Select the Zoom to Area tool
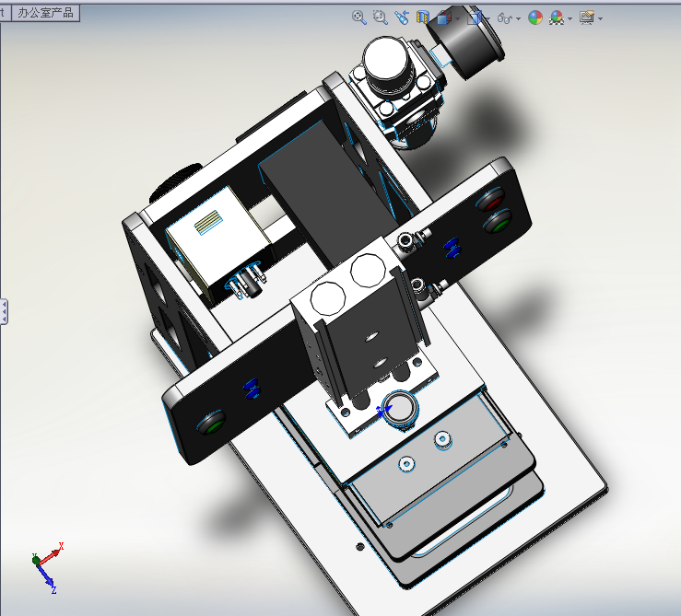This screenshot has height=616, width=681. click(x=381, y=17)
